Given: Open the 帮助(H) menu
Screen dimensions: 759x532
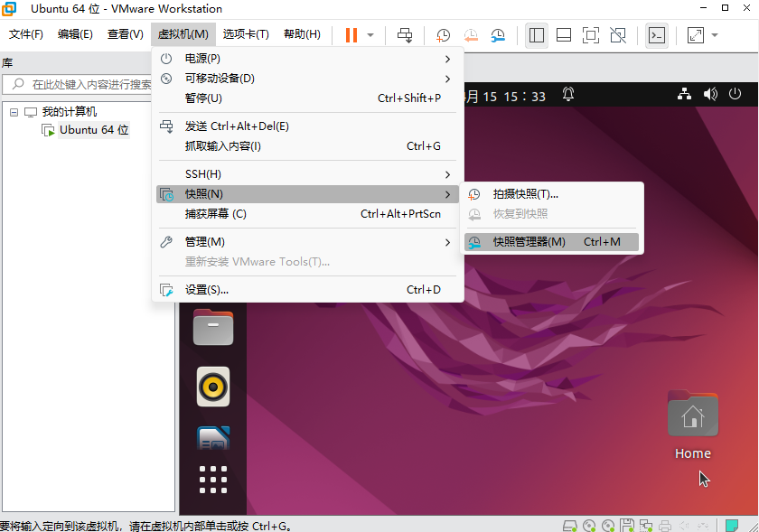Looking at the screenshot, I should tap(302, 34).
